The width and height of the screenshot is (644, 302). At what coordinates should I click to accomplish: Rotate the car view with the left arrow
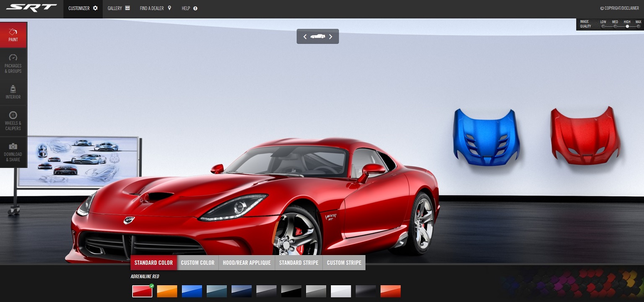pos(305,37)
